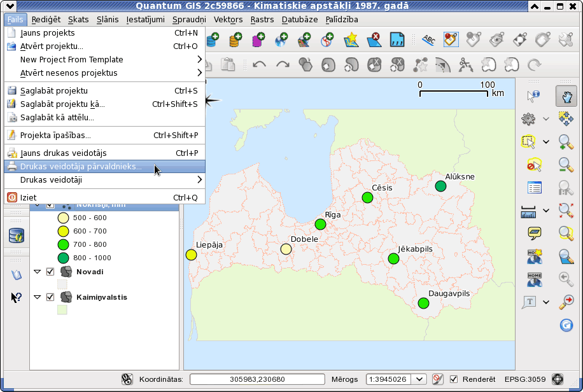Click the Map tips speech bubble icon

click(x=534, y=234)
